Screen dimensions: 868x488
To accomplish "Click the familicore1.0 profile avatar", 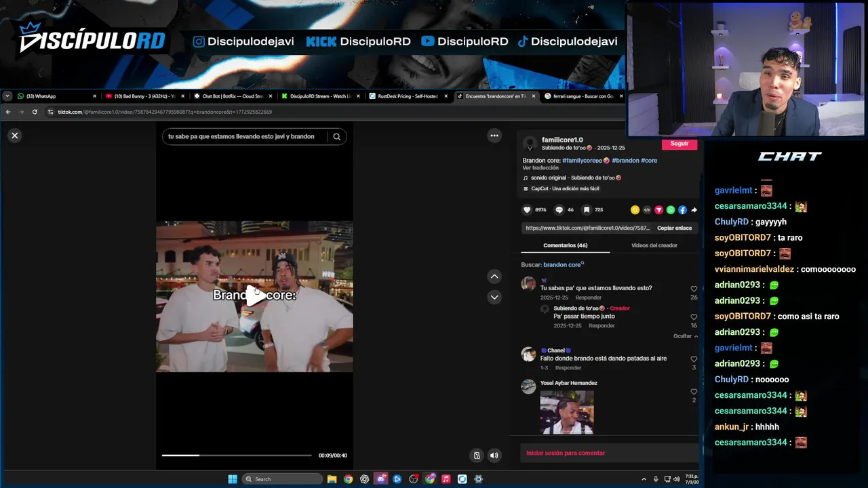I will 530,144.
